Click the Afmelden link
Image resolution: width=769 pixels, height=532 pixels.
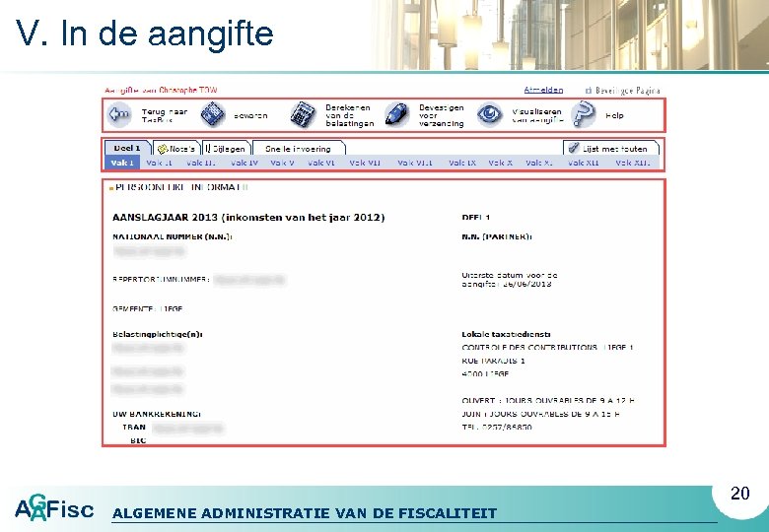[x=543, y=90]
